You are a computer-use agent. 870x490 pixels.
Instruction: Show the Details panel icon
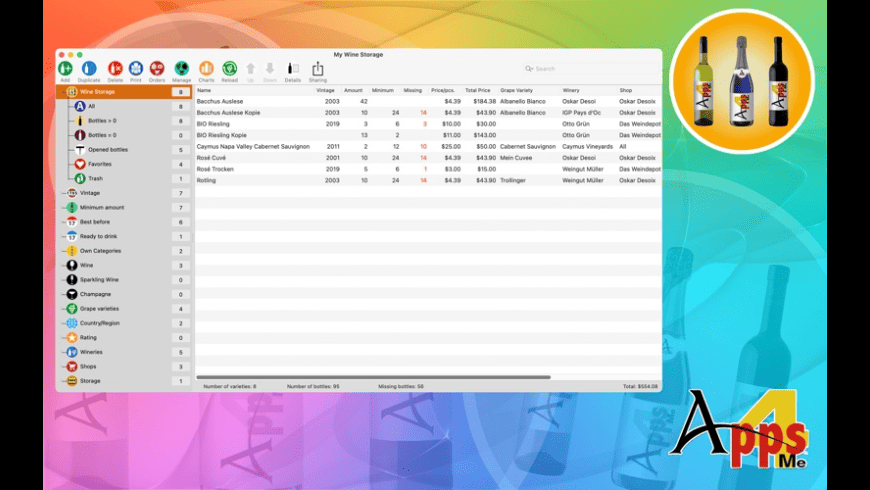pos(292,69)
